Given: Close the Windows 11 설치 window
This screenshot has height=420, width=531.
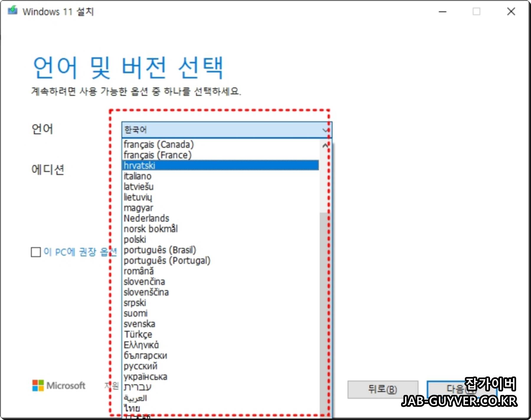Looking at the screenshot, I should [511, 12].
